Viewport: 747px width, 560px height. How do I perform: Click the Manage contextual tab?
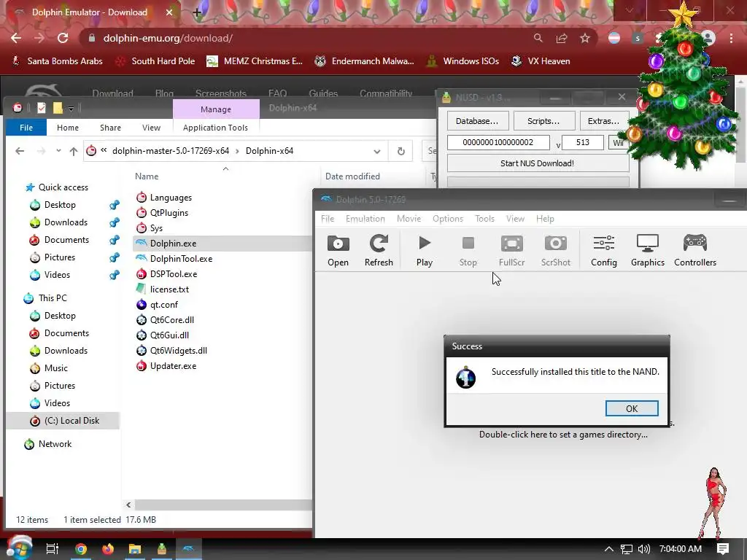[x=216, y=109]
